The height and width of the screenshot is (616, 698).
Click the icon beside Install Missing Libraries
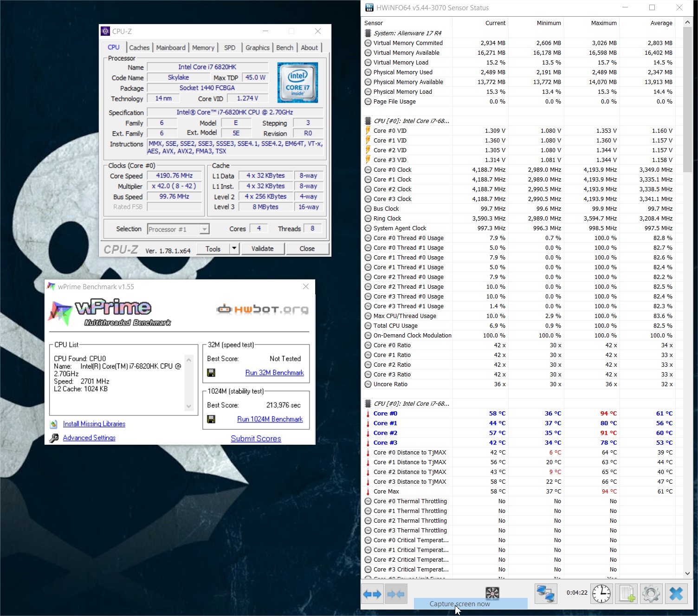pos(54,424)
